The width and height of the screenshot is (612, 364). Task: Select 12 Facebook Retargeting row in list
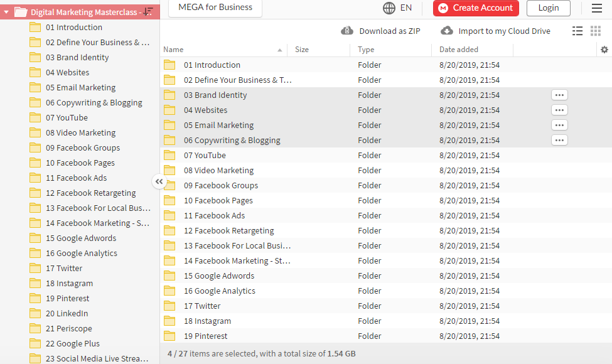(386, 230)
